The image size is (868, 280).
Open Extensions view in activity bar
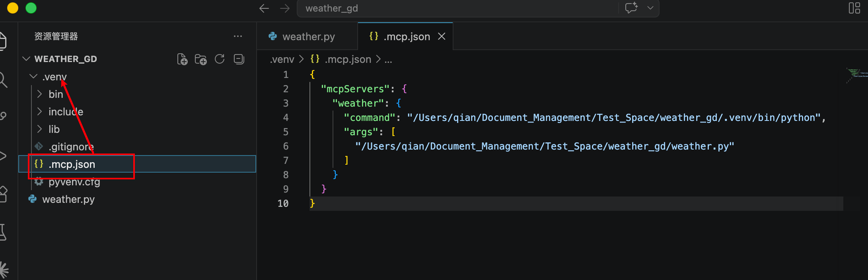tap(3, 194)
